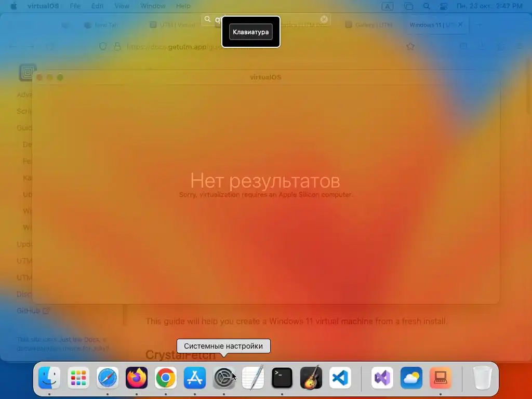Viewport: 532px width, 399px height.
Task: Open the Help menu
Action: [x=183, y=6]
